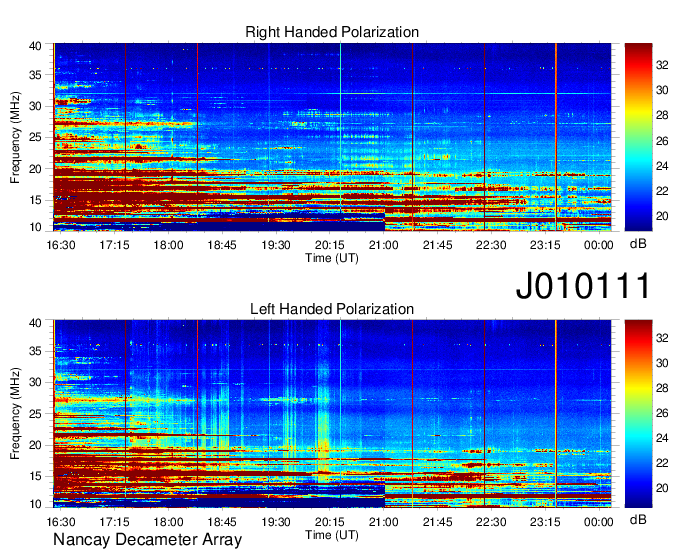The width and height of the screenshot is (680, 552).
Task: Click the 21:00 tick label under upper plot
Action: click(384, 245)
